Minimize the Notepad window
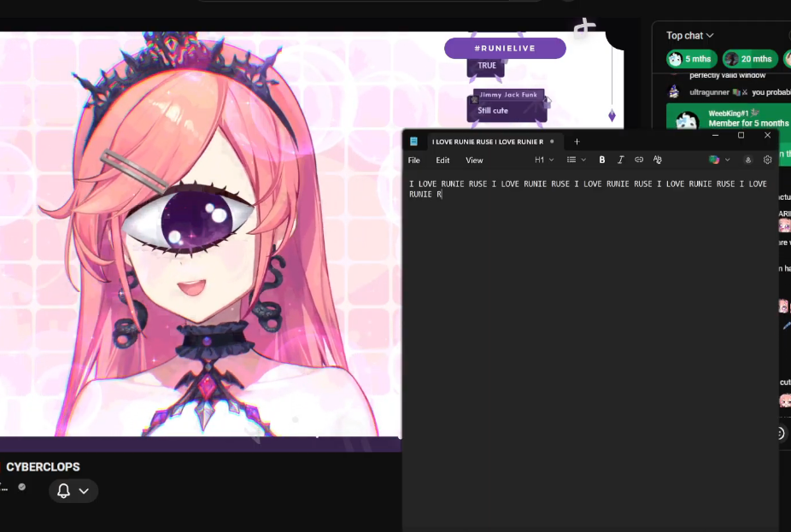Screen dimensions: 791x532 715,135
